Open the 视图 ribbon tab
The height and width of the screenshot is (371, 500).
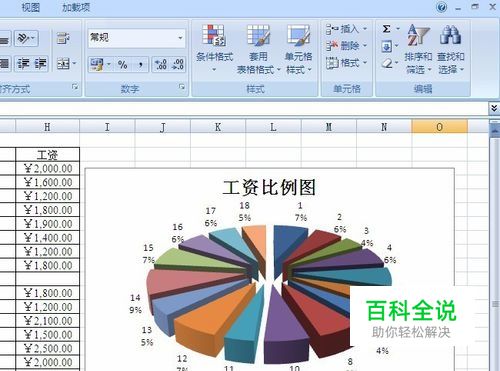[31, 7]
